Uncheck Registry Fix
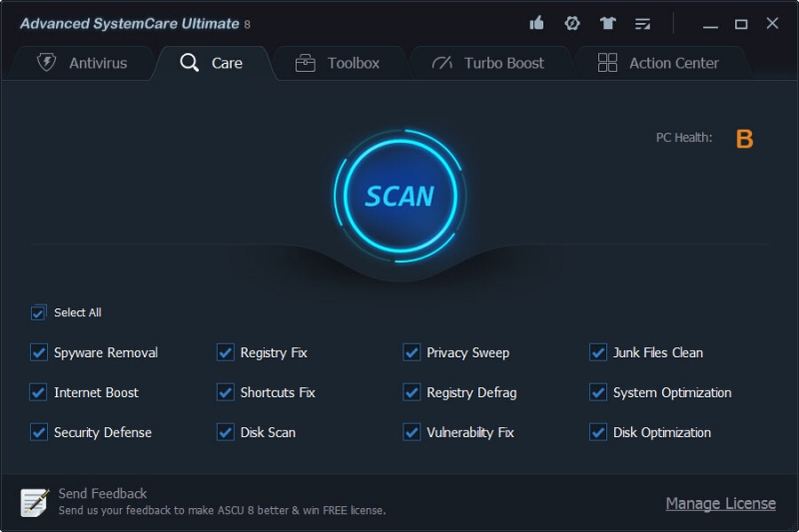This screenshot has width=799, height=532. click(x=226, y=352)
